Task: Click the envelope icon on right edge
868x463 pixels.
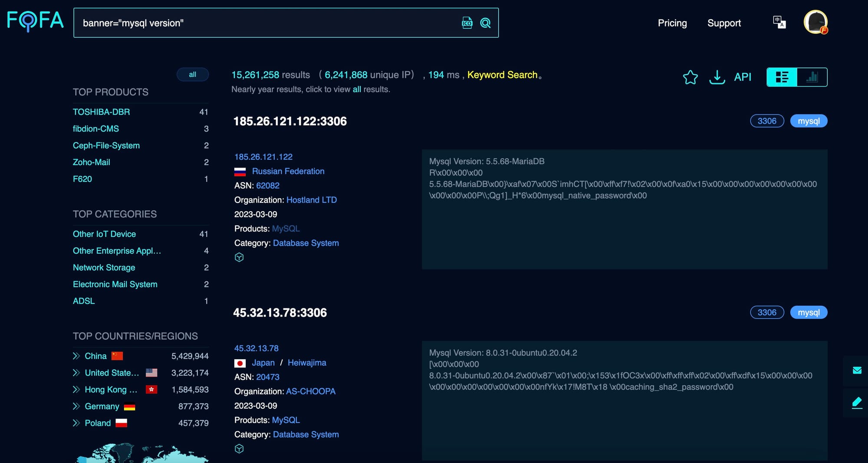Action: click(857, 370)
